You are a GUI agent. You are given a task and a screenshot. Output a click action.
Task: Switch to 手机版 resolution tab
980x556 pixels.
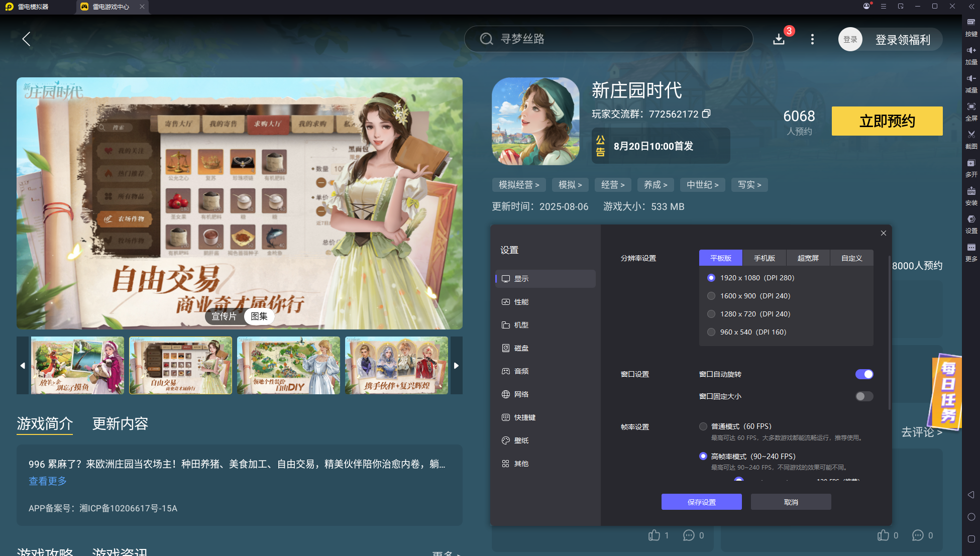[x=765, y=258]
